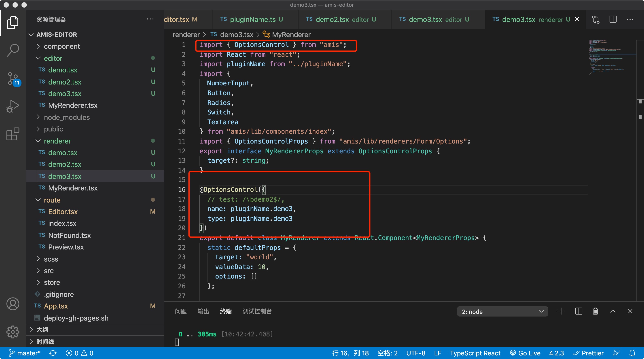Maximize the terminal panel with chevron
Viewport: 644px width, 359px height.
pyautogui.click(x=613, y=311)
